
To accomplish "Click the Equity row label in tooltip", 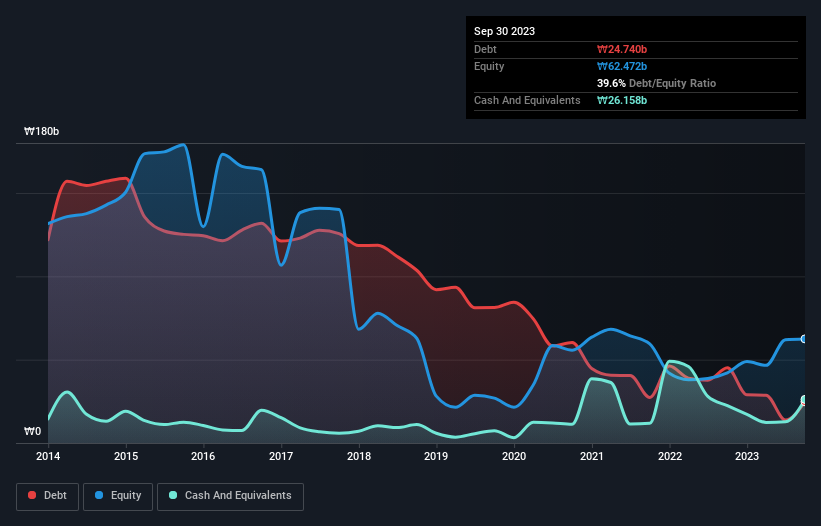I will (x=489, y=66).
